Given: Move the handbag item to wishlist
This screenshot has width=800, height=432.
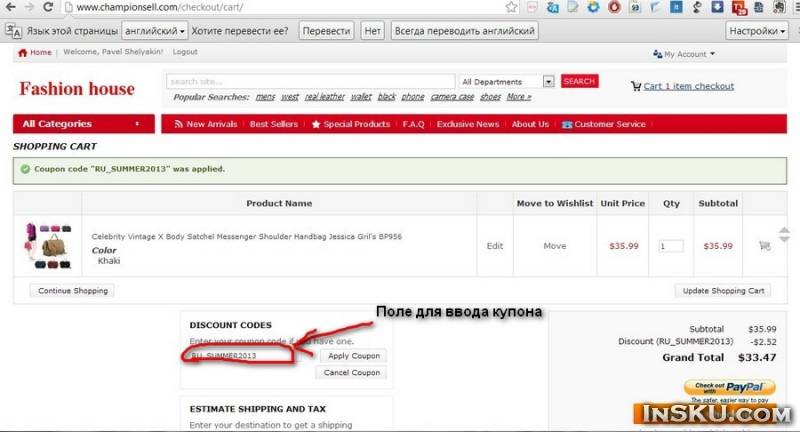Looking at the screenshot, I should [555, 246].
